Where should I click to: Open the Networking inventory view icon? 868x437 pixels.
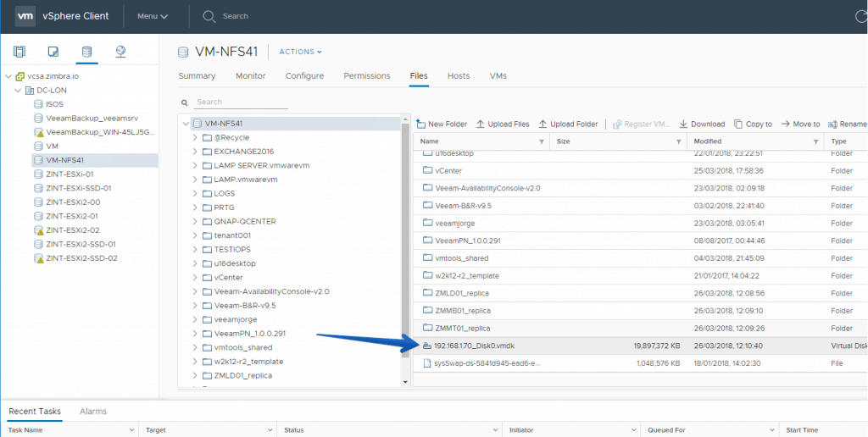120,52
